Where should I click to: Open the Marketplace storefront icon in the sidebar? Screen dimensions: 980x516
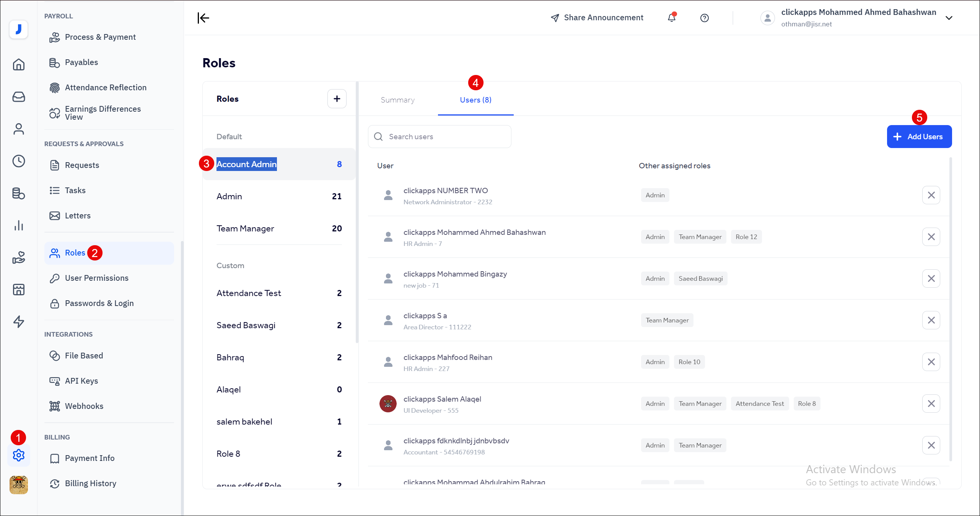pyautogui.click(x=18, y=290)
